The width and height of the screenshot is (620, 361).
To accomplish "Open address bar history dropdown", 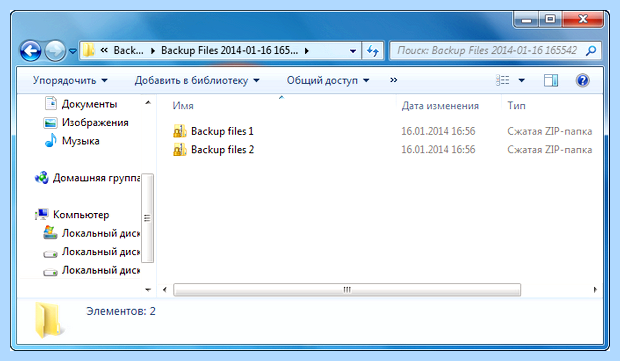I will point(353,51).
